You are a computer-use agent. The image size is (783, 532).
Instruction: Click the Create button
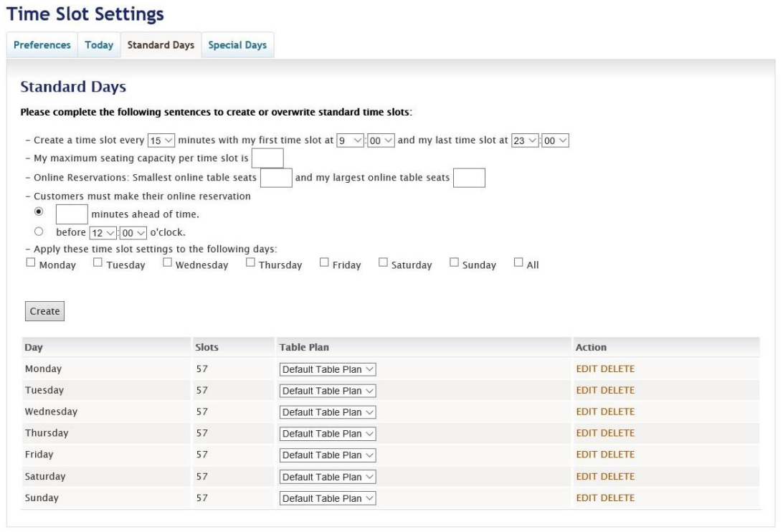point(45,311)
